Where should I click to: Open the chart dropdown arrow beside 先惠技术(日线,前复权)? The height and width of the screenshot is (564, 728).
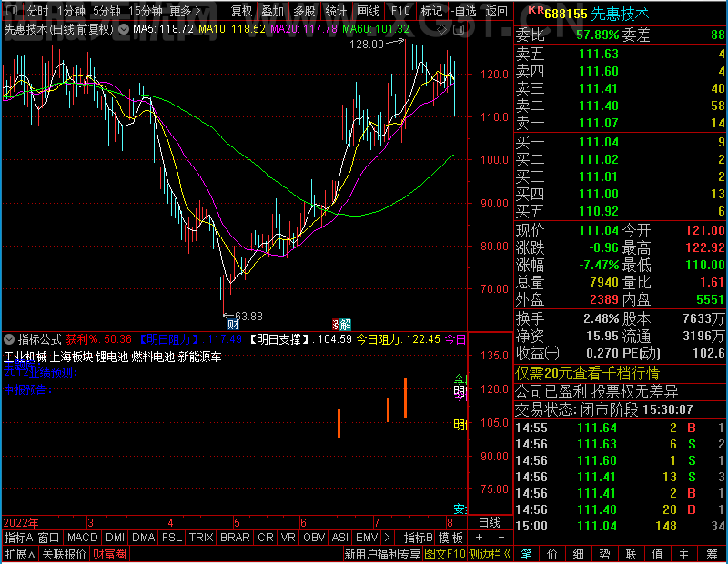click(124, 29)
